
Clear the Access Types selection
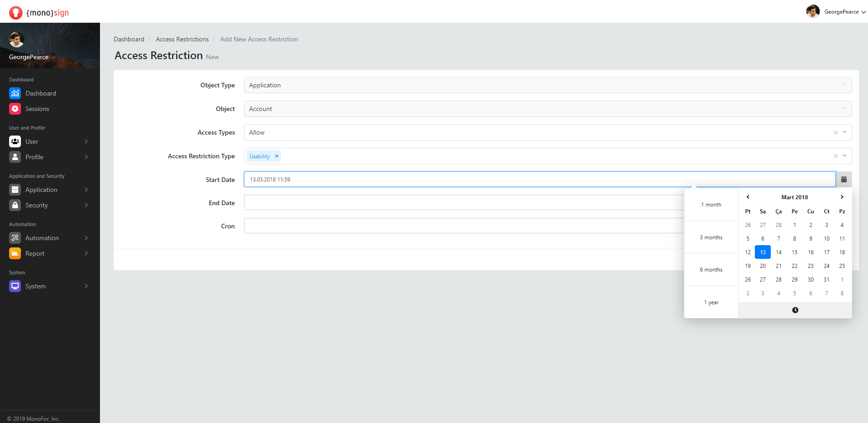[x=835, y=132]
